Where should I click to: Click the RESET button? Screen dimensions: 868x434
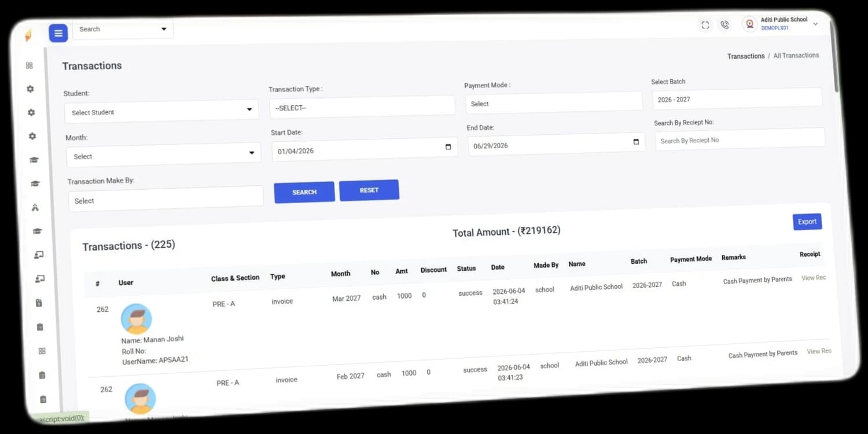tap(369, 190)
